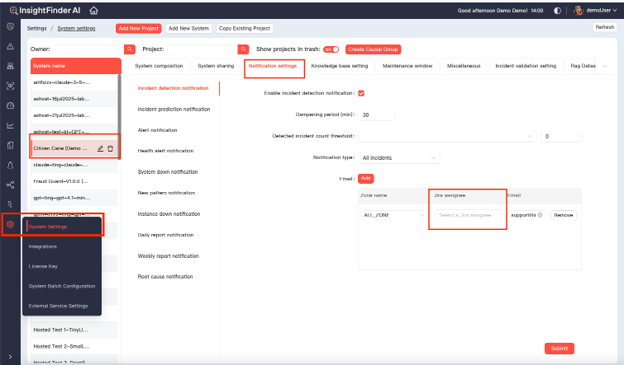Open the share nodes sidebar icon
This screenshot has height=365, width=624.
pos(10,185)
